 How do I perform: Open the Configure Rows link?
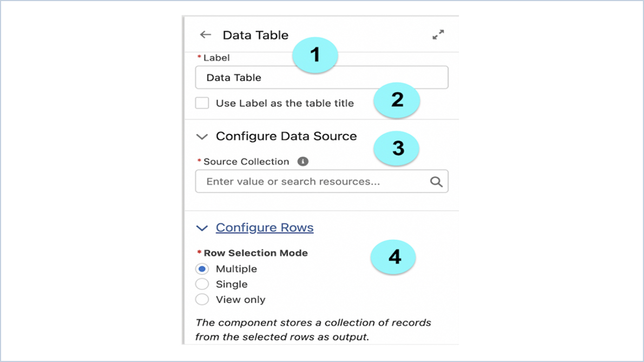(x=264, y=228)
